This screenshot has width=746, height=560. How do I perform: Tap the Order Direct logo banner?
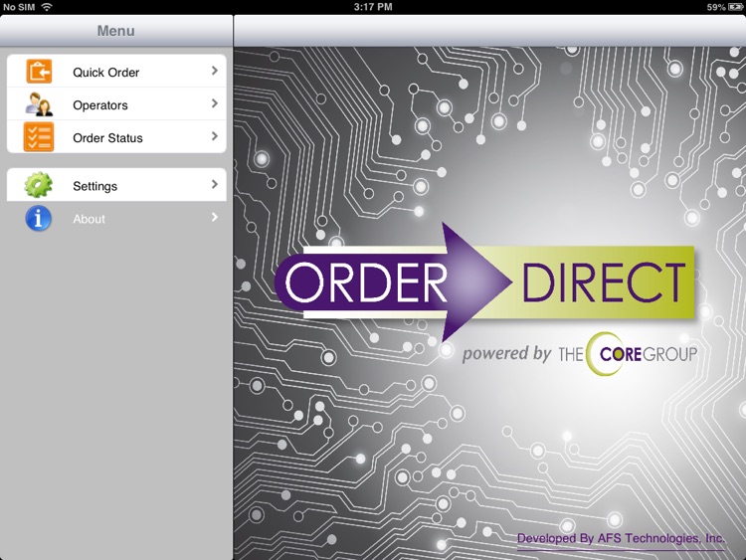coord(484,282)
